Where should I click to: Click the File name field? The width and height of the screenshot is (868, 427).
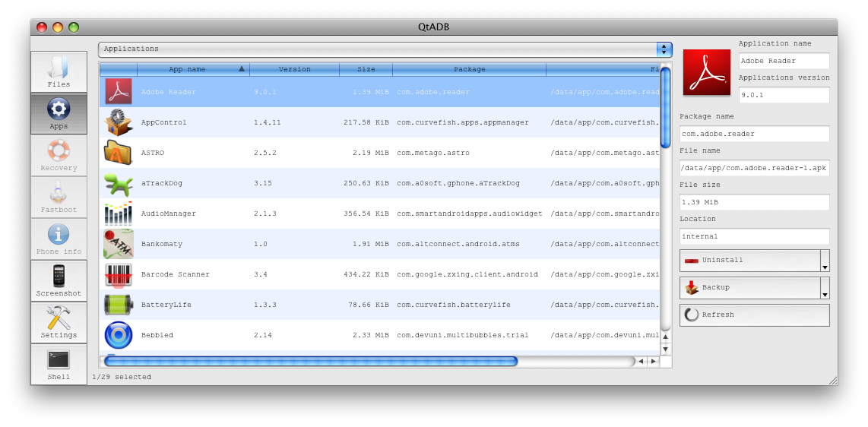tap(755, 168)
